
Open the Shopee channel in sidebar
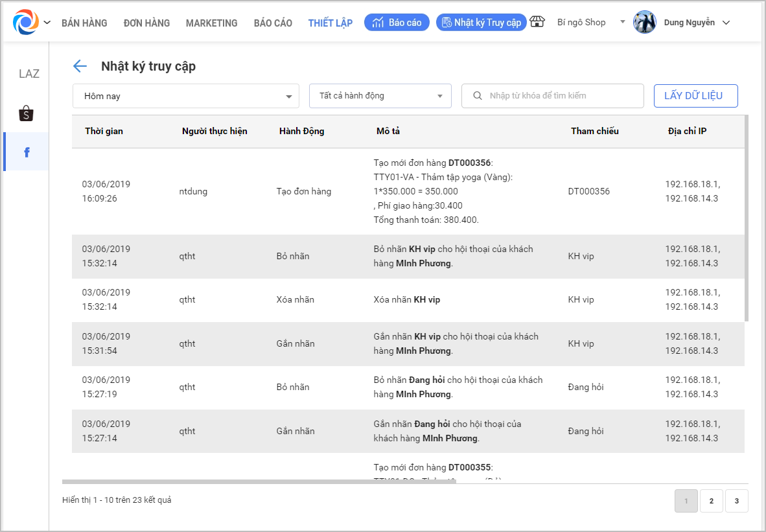click(26, 113)
